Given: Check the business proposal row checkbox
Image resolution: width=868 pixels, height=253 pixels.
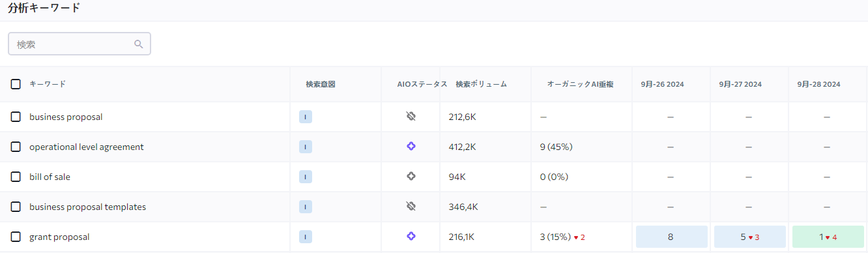Looking at the screenshot, I should [x=16, y=117].
